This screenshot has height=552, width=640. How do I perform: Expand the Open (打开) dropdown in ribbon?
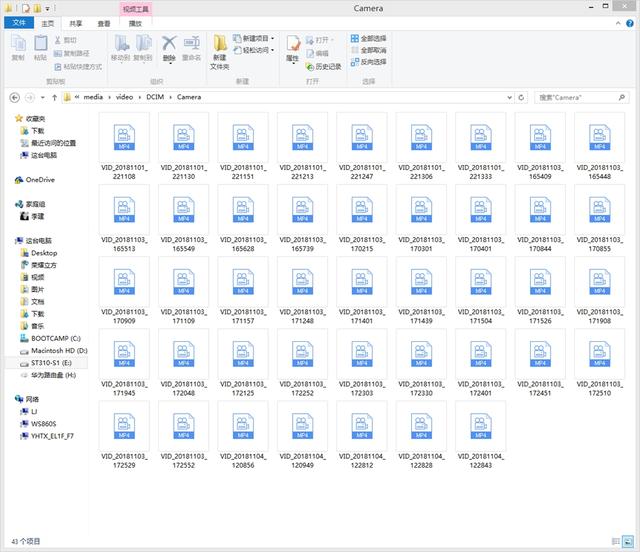click(x=332, y=40)
